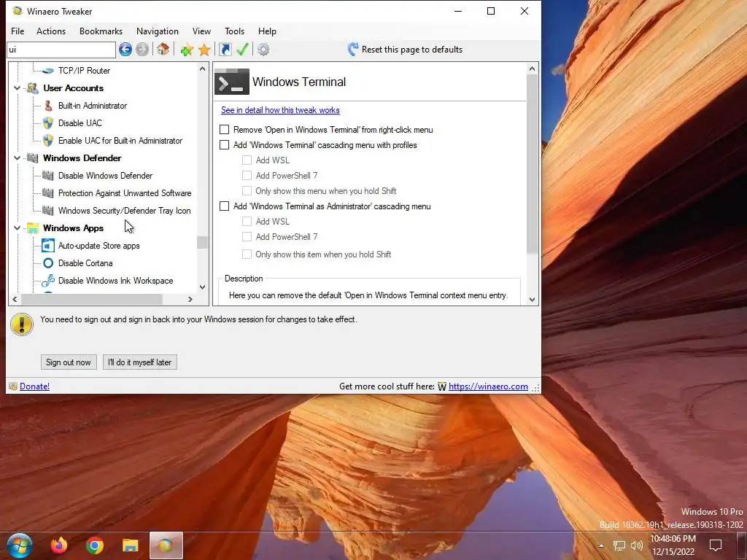Open the Navigation menu
This screenshot has height=560, width=747.
pyautogui.click(x=158, y=31)
